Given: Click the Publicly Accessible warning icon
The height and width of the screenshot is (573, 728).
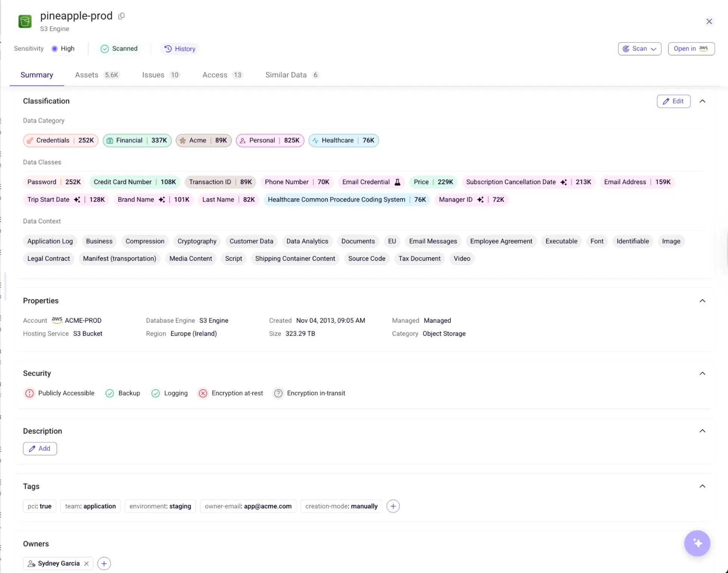Looking at the screenshot, I should (29, 393).
